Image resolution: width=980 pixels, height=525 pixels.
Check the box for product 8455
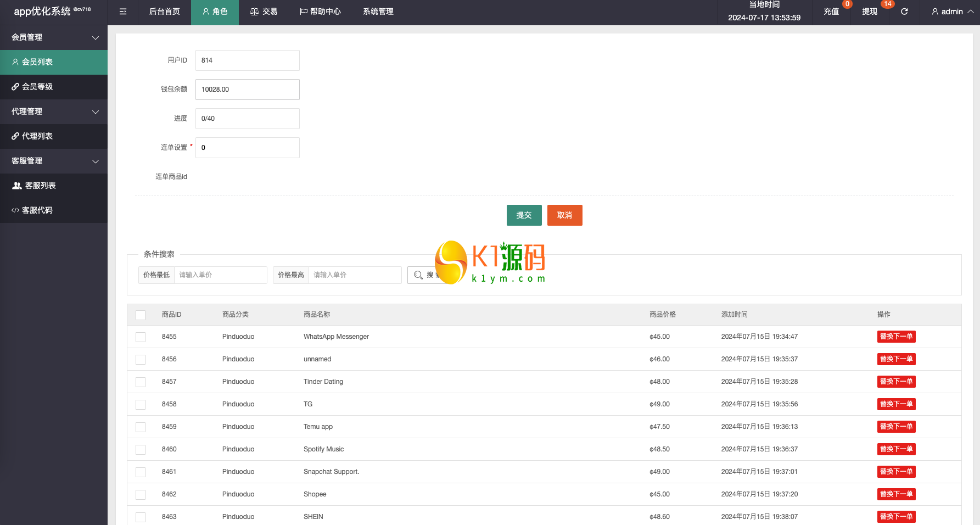(141, 337)
